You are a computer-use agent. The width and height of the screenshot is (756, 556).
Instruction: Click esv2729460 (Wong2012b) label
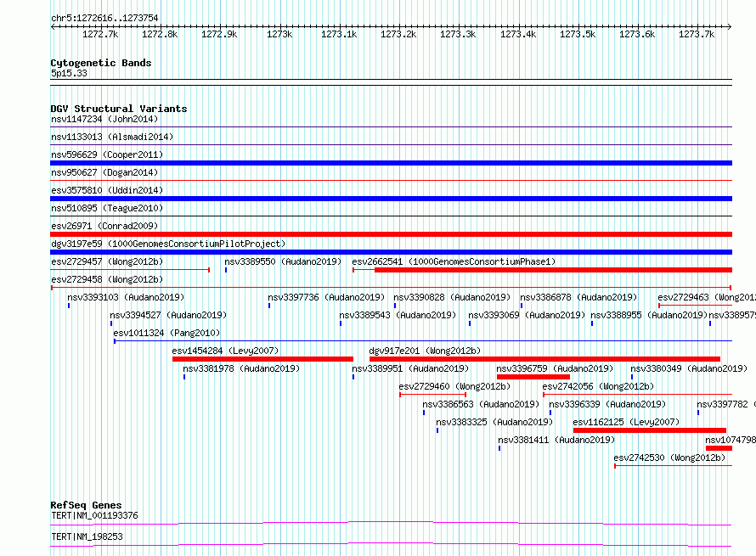[454, 386]
